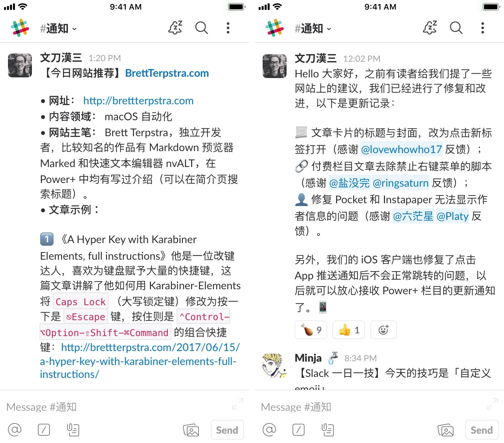The height and width of the screenshot is (443, 504).
Task: Tap the Slack logo in the left header
Action: click(x=20, y=28)
